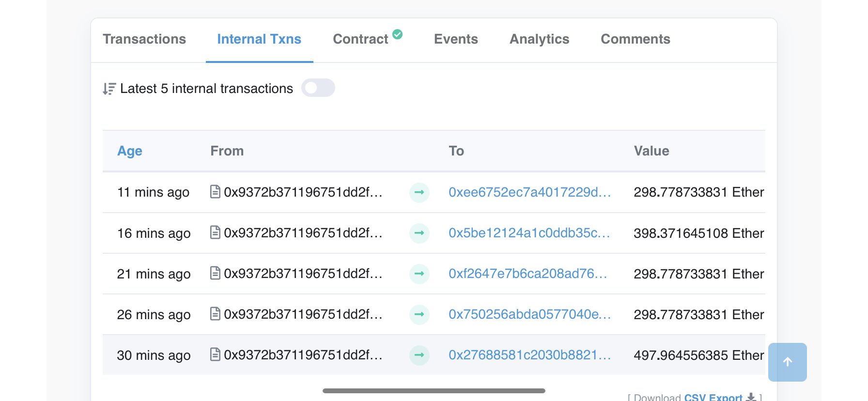The height and width of the screenshot is (401, 868).
Task: Open address 0xf2647e7b6ca208ad76...
Action: coord(527,274)
